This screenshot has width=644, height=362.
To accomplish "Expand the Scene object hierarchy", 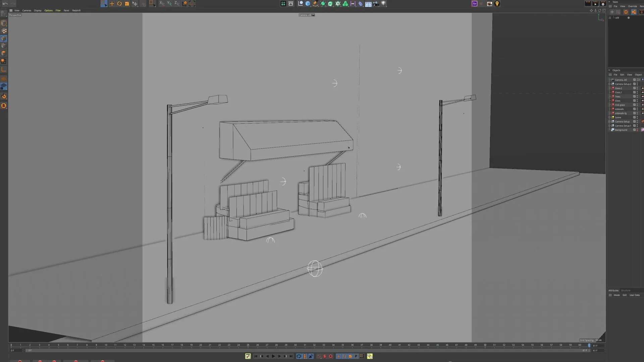I will tap(609, 117).
